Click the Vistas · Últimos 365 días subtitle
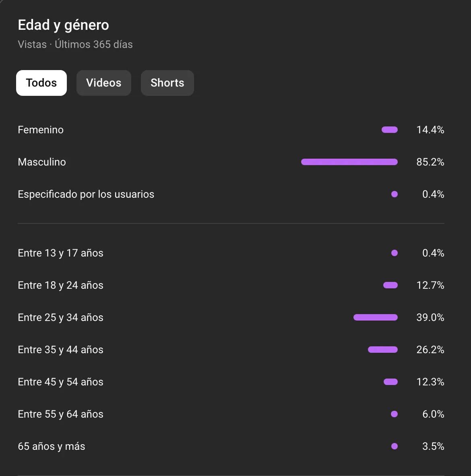 pos(75,44)
